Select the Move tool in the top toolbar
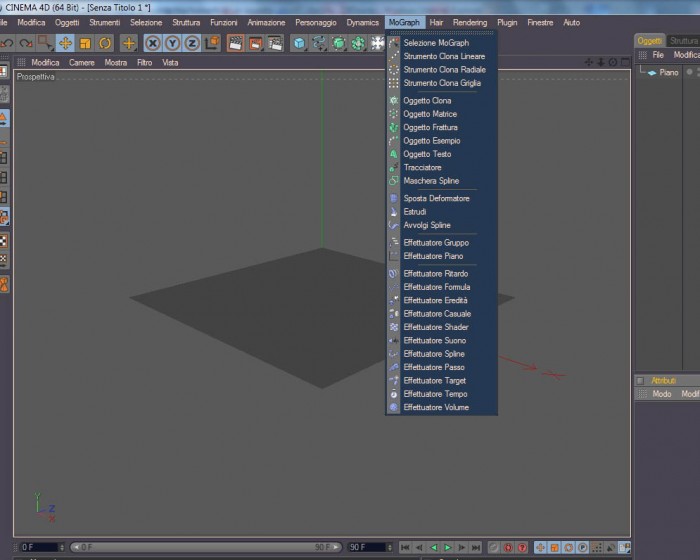The width and height of the screenshot is (700, 560). tap(65, 43)
